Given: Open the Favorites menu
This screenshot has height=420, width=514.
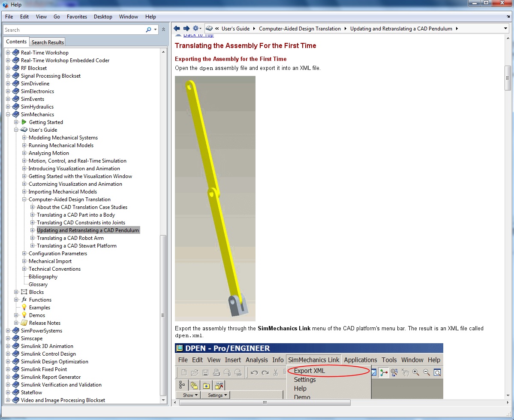Looking at the screenshot, I should 77,17.
